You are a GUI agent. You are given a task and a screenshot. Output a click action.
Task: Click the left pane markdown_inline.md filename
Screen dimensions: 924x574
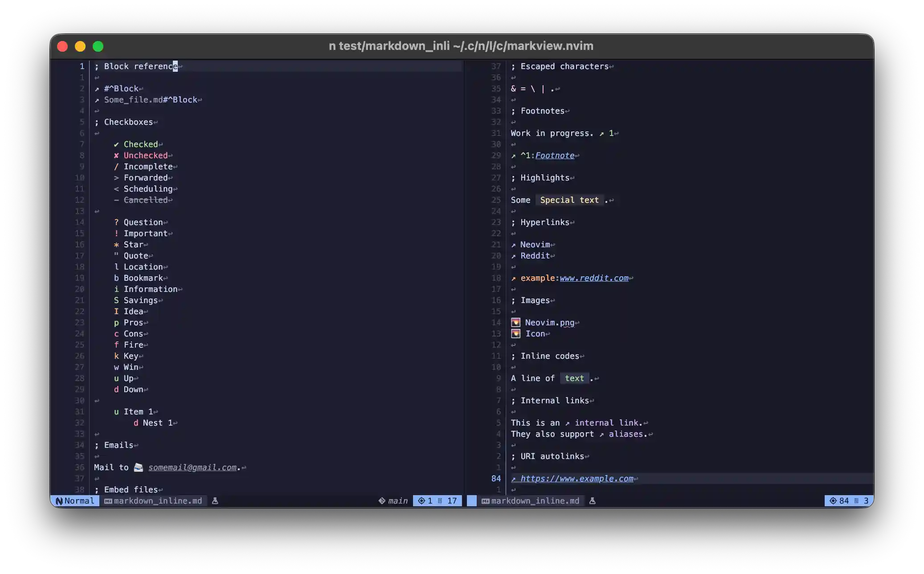click(158, 501)
